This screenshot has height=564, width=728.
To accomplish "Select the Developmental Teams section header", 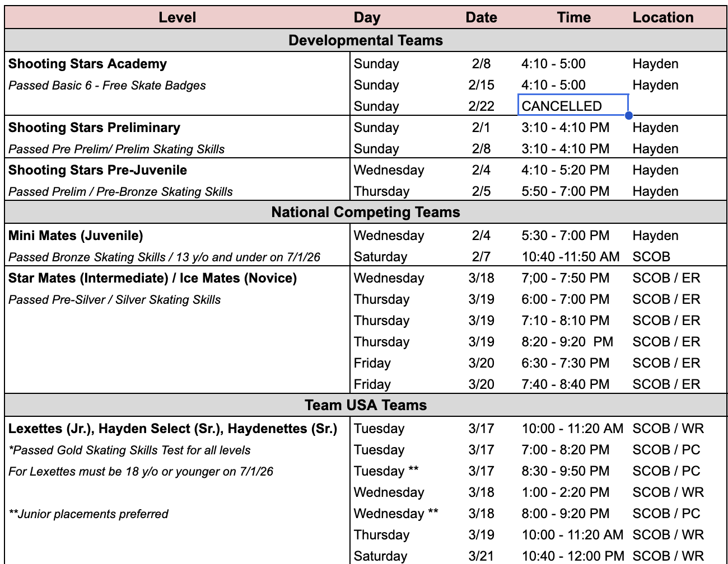I will tap(365, 40).
